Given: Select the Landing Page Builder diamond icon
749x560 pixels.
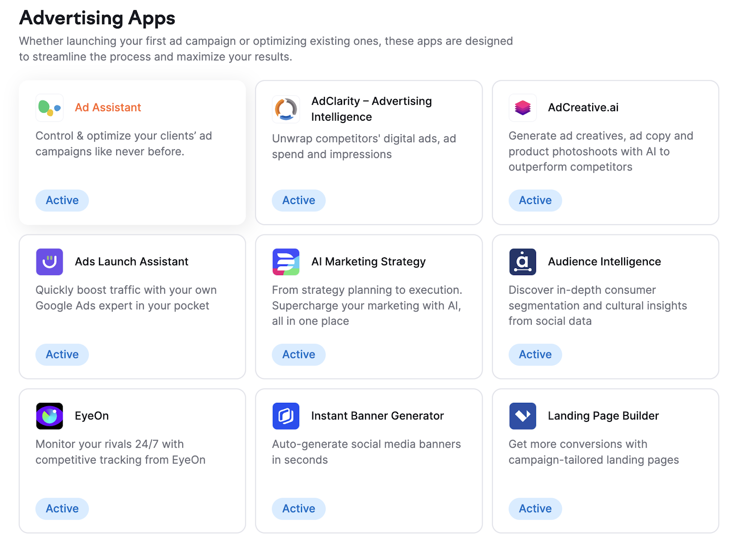Looking at the screenshot, I should coord(522,415).
